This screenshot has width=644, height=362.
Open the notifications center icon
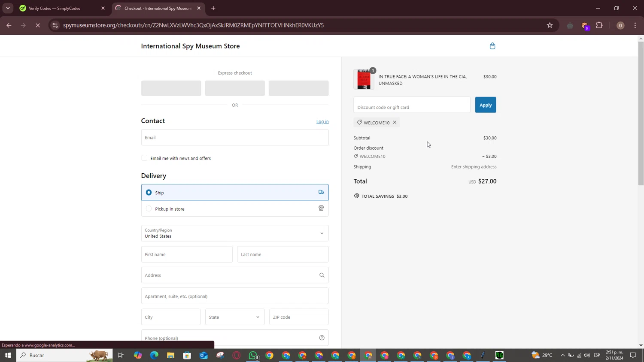[x=633, y=355]
